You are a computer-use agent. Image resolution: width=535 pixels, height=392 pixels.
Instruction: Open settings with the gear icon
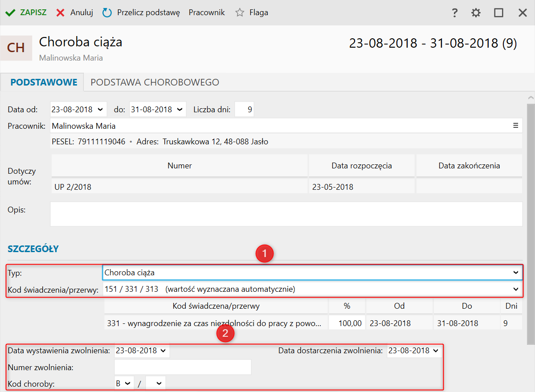[x=476, y=12]
